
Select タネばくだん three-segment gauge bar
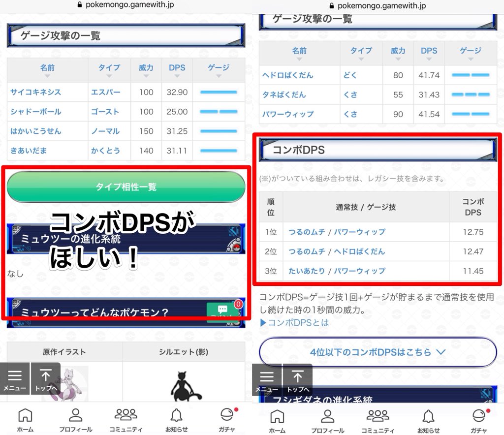[x=471, y=95]
